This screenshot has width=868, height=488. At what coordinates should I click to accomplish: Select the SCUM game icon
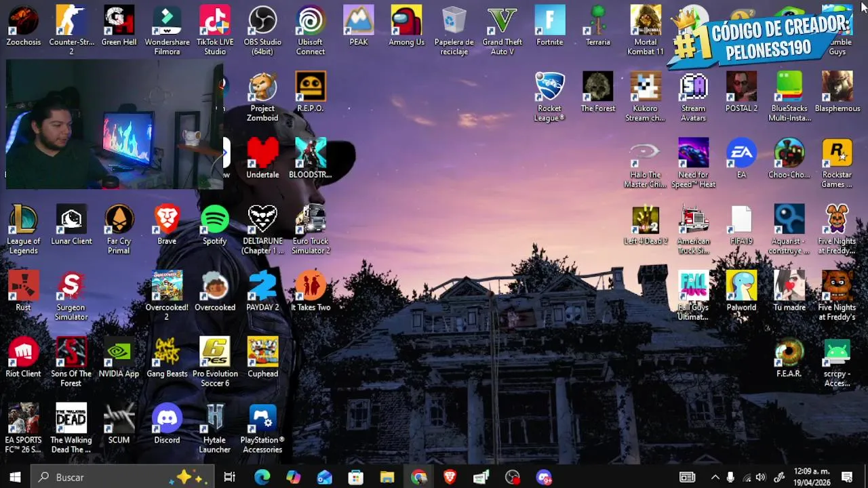tap(119, 426)
